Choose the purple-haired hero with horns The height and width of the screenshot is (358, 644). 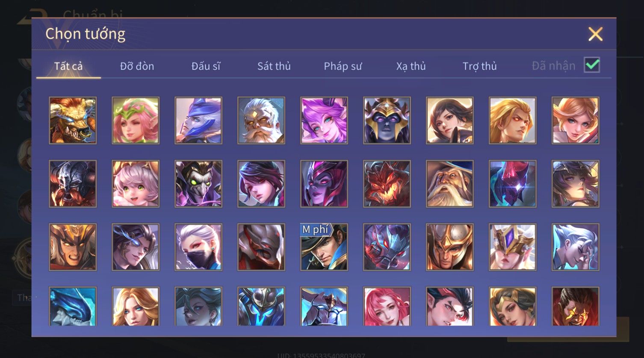(324, 120)
